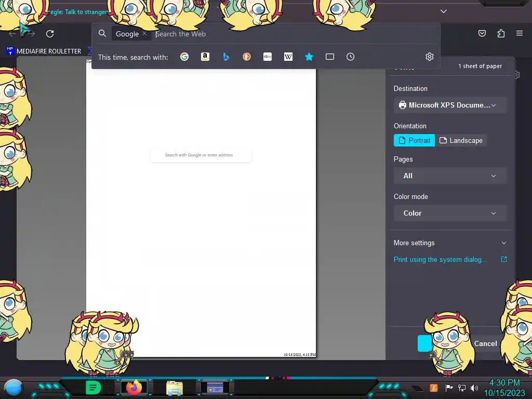Click the Orientation label

410,126
